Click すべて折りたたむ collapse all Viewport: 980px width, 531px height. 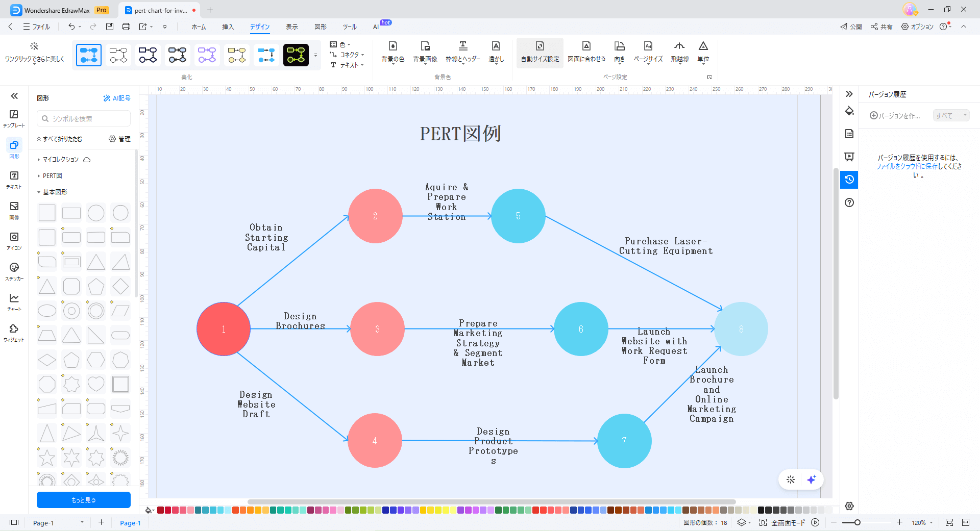(59, 139)
